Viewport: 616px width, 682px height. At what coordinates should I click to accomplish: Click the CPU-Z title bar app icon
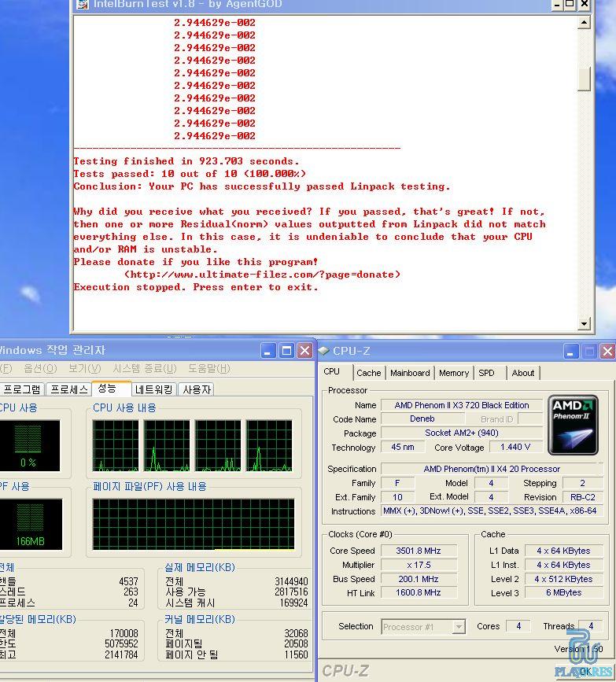[323, 352]
